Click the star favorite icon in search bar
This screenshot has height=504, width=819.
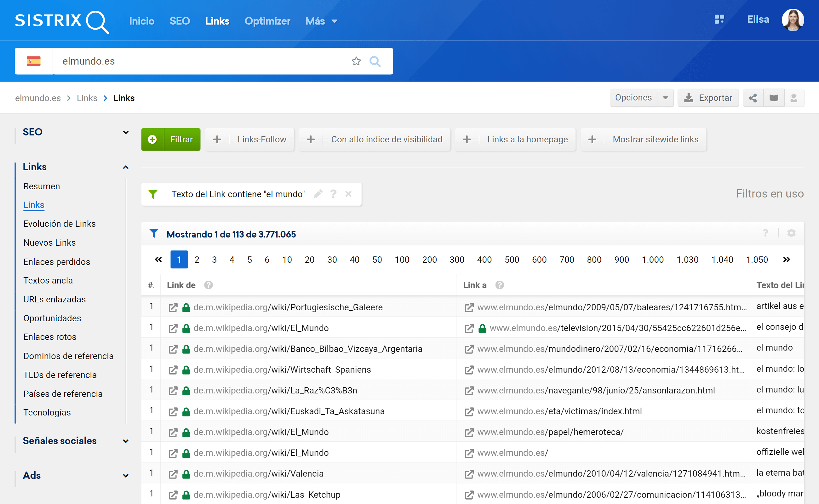pyautogui.click(x=356, y=61)
